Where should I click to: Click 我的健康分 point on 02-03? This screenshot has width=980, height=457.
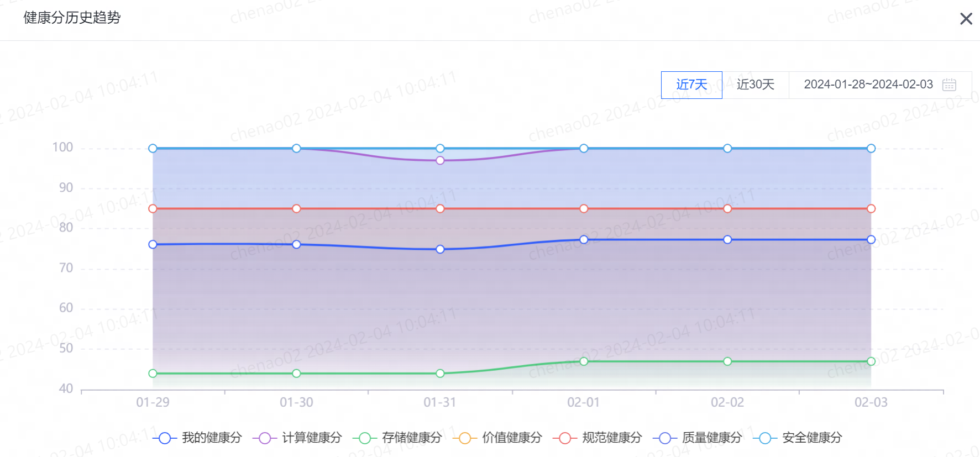click(x=871, y=239)
